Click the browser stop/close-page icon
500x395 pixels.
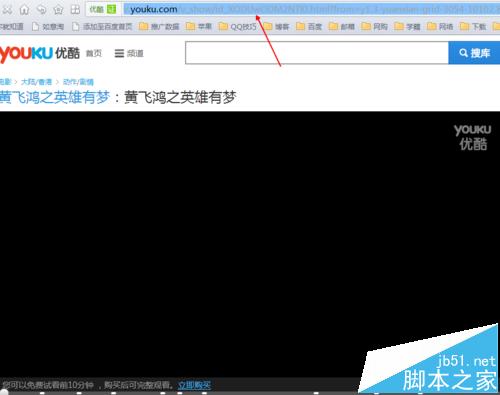(7, 10)
